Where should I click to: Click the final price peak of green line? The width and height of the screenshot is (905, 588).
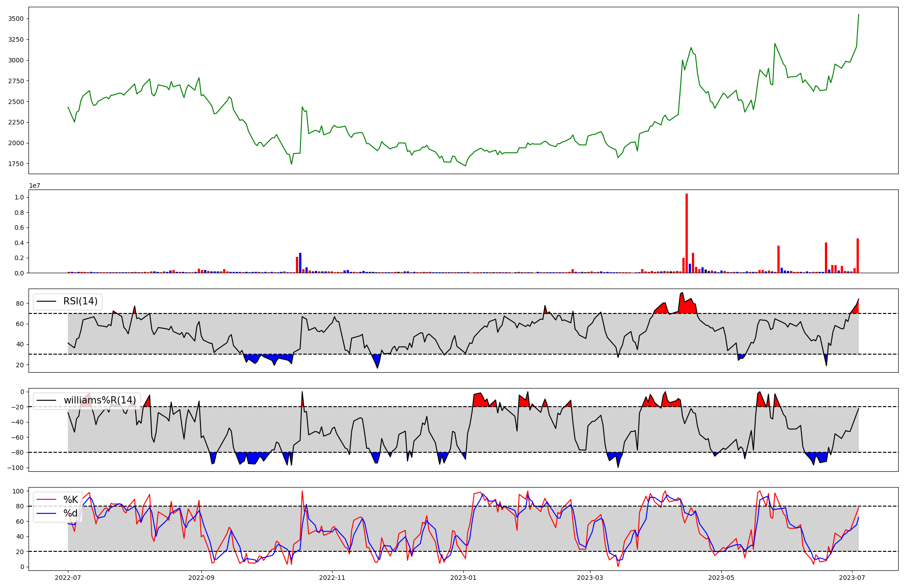click(x=858, y=14)
